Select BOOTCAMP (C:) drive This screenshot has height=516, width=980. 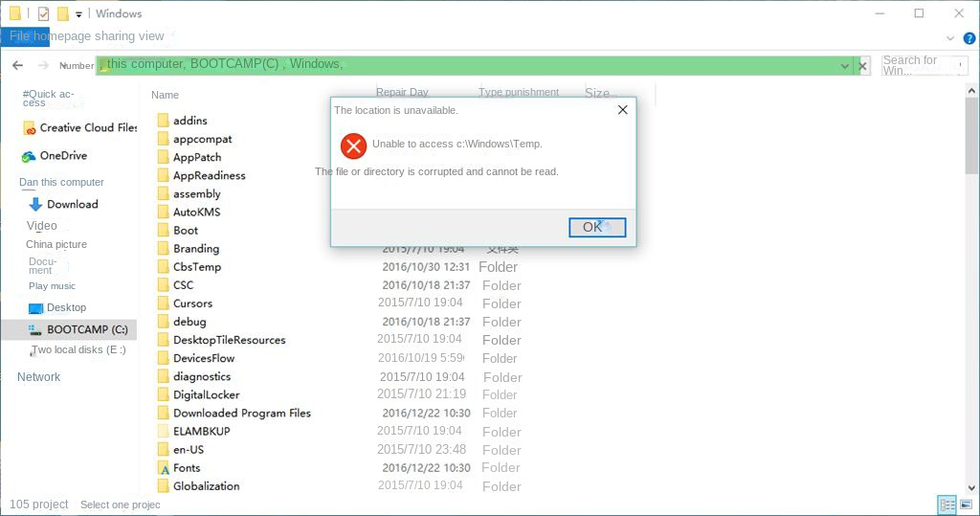pyautogui.click(x=86, y=329)
